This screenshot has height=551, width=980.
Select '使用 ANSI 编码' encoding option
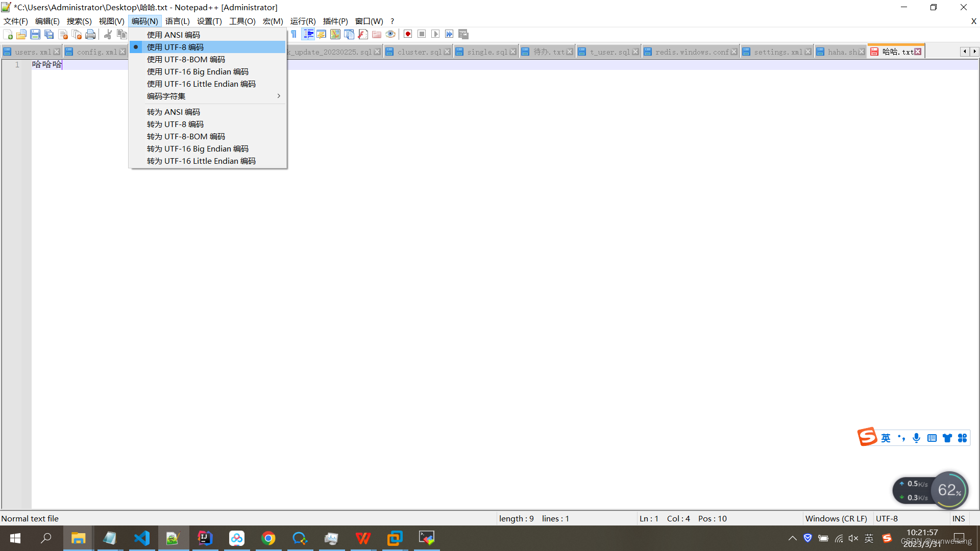[x=207, y=35]
